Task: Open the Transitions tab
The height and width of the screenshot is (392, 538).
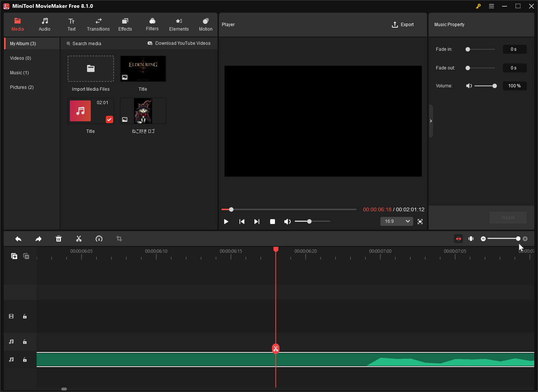Action: tap(98, 25)
